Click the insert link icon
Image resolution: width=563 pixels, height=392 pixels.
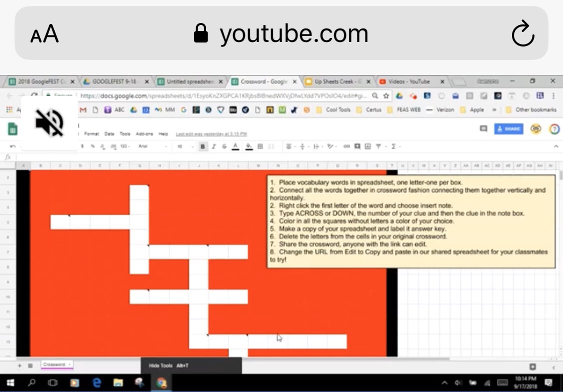click(346, 146)
